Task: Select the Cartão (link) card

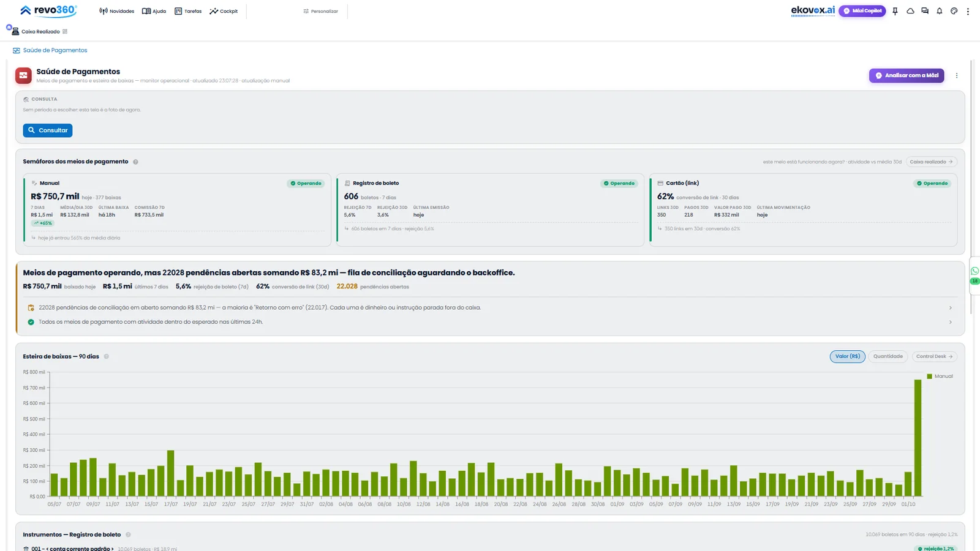Action: pyautogui.click(x=803, y=210)
